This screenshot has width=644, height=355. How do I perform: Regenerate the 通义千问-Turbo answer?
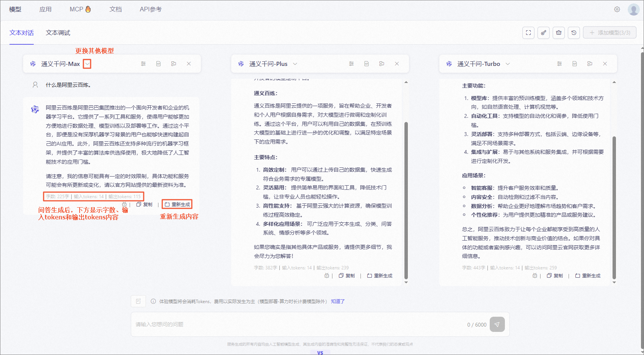(x=588, y=276)
